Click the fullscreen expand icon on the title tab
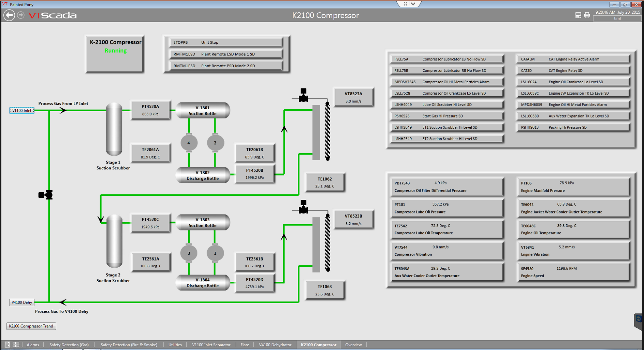 (405, 4)
